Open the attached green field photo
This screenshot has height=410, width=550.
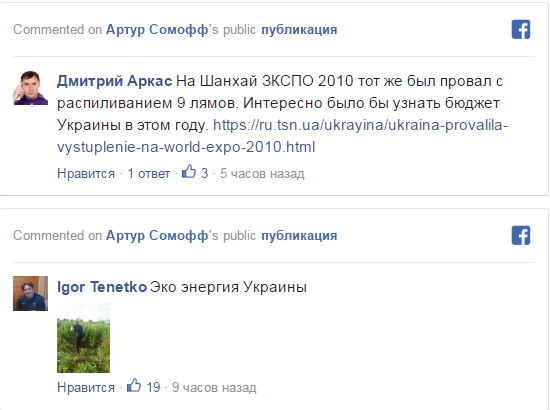point(83,338)
